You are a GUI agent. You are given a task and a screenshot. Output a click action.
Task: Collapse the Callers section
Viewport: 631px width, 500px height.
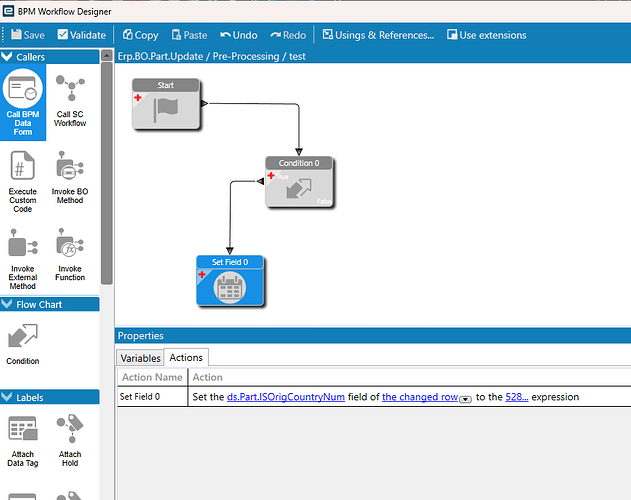pyautogui.click(x=7, y=57)
